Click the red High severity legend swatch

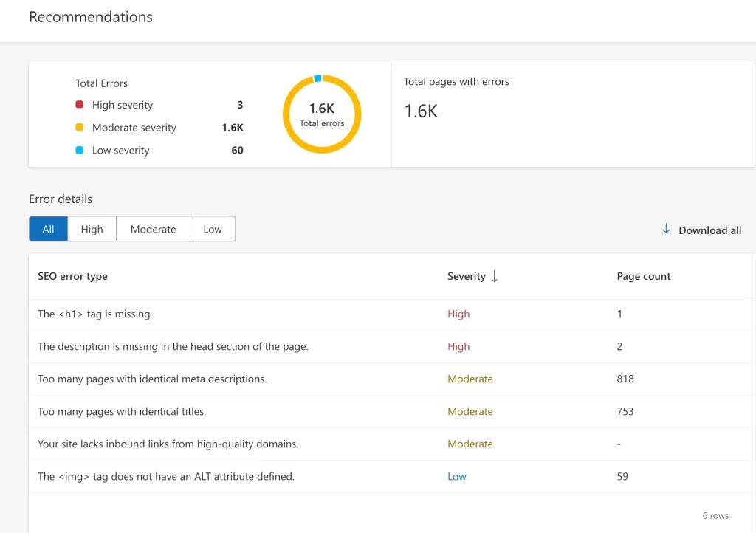coord(80,104)
